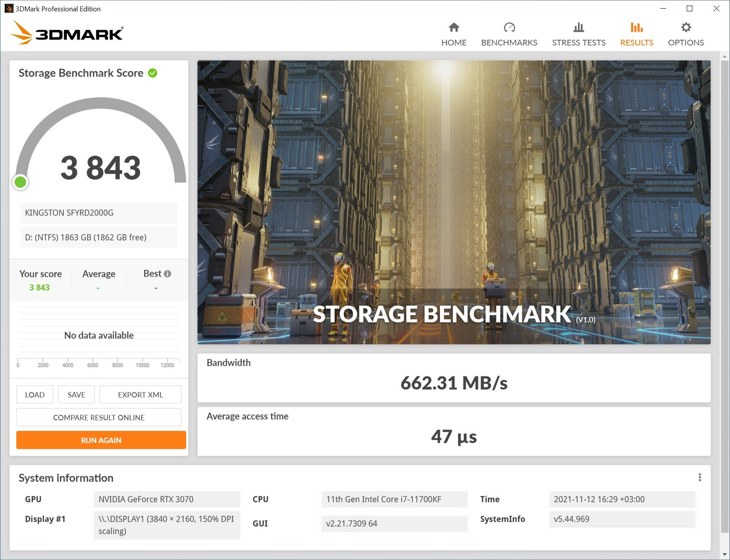
Task: Open the Results bar chart icon
Action: [636, 27]
